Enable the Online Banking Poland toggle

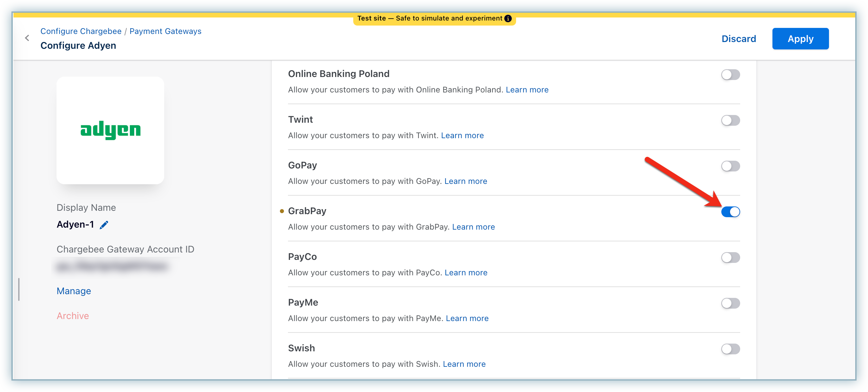730,74
